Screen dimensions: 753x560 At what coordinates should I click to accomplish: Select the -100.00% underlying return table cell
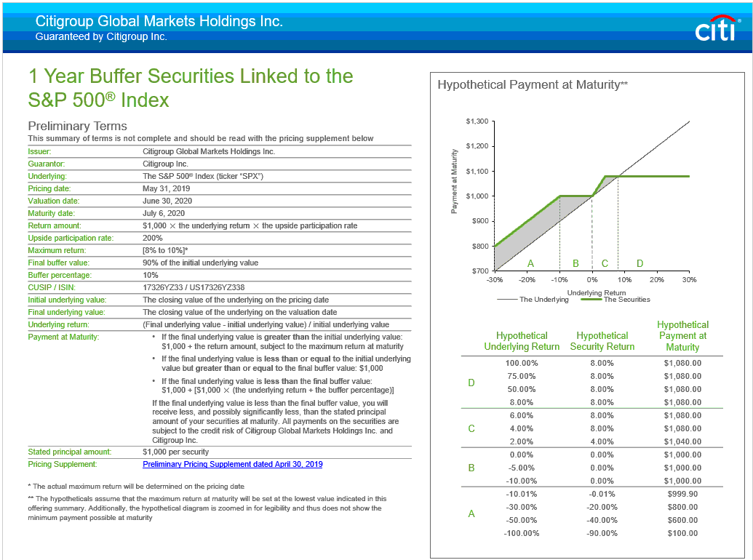521,533
